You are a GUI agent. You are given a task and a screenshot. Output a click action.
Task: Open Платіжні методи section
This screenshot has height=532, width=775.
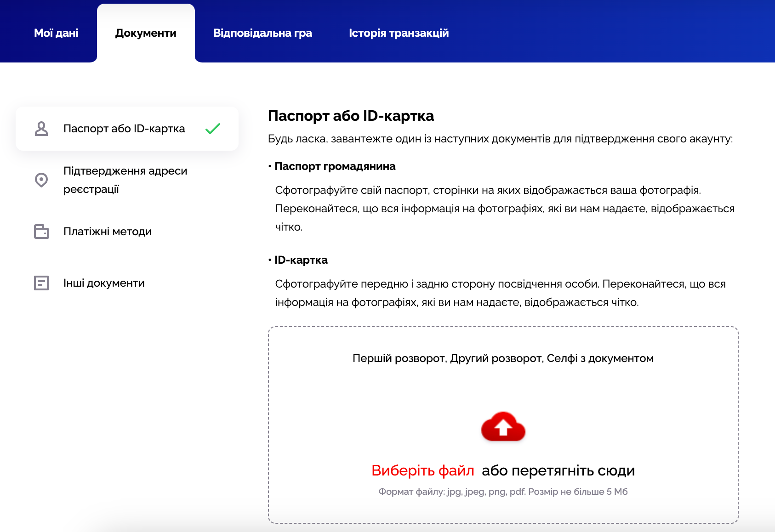(x=127, y=232)
